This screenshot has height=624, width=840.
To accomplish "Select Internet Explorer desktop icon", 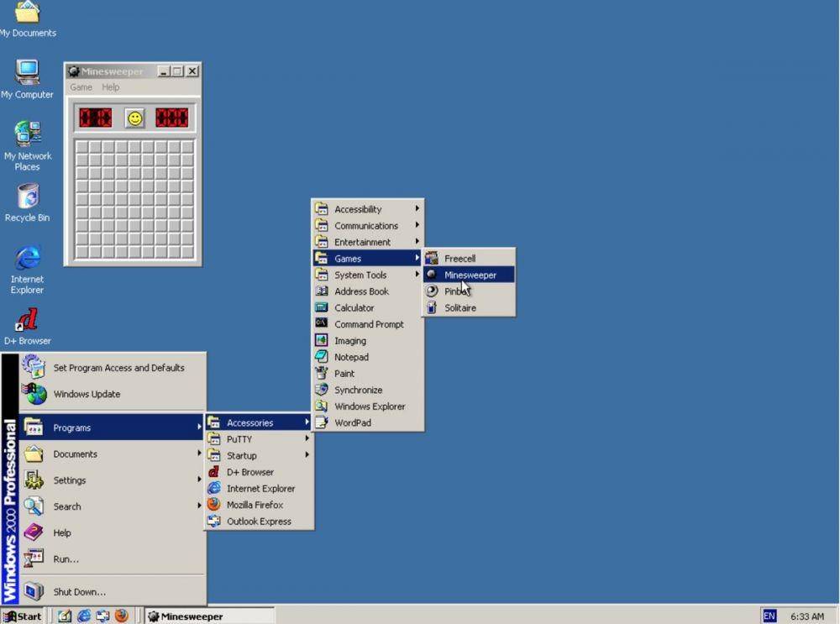I will [x=28, y=270].
